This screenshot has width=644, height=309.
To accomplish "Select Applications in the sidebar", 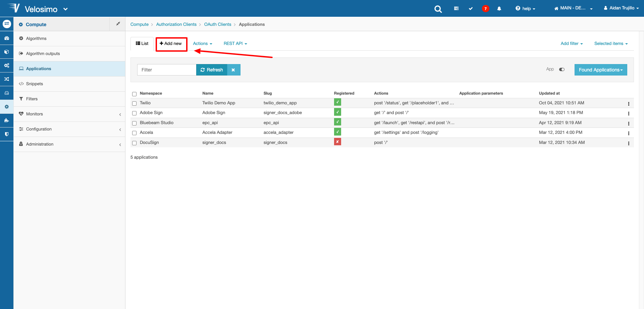I will pos(69,69).
